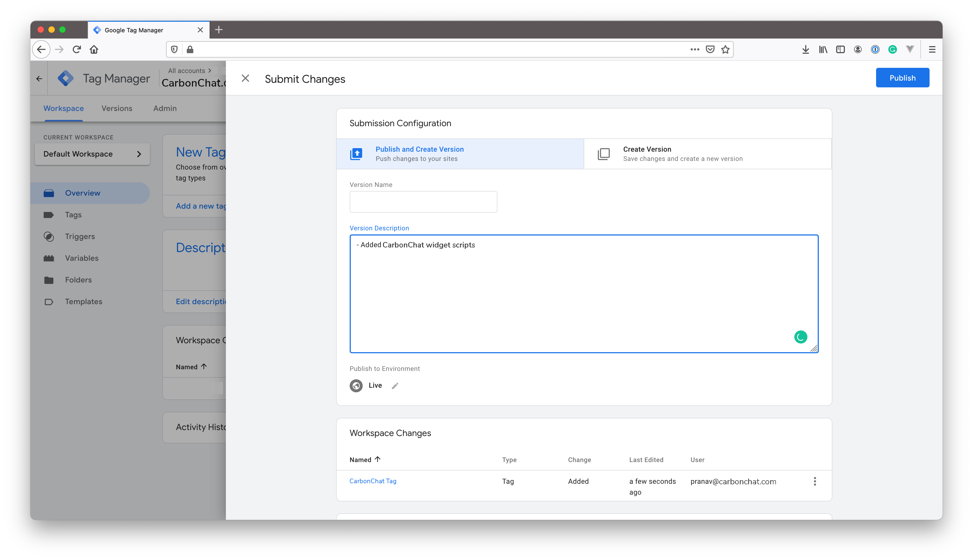Reload the current page
973x560 pixels.
(77, 49)
